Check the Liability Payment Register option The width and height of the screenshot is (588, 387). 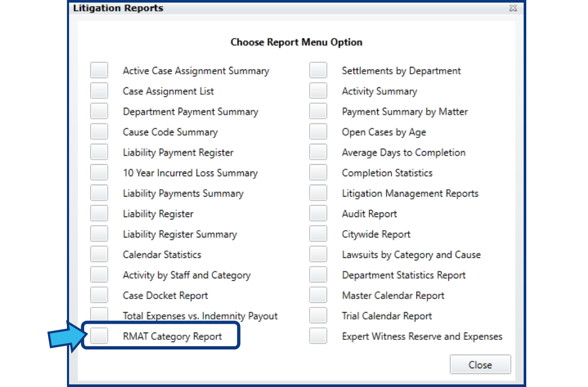(x=99, y=151)
